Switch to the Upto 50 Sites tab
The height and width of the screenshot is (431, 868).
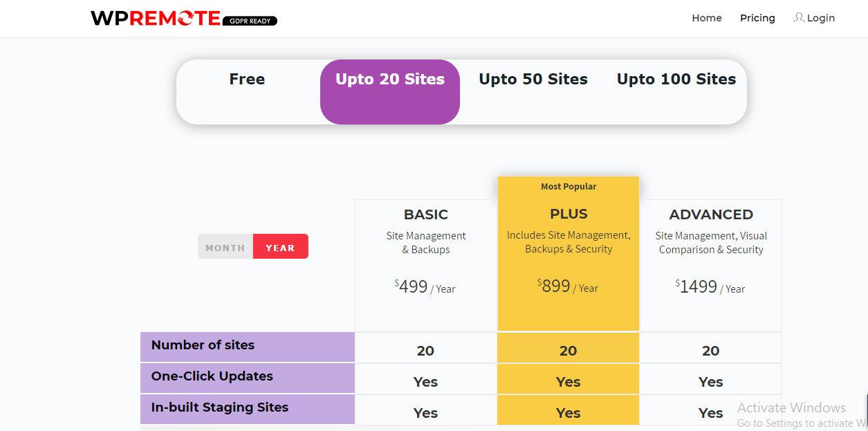[x=533, y=80]
